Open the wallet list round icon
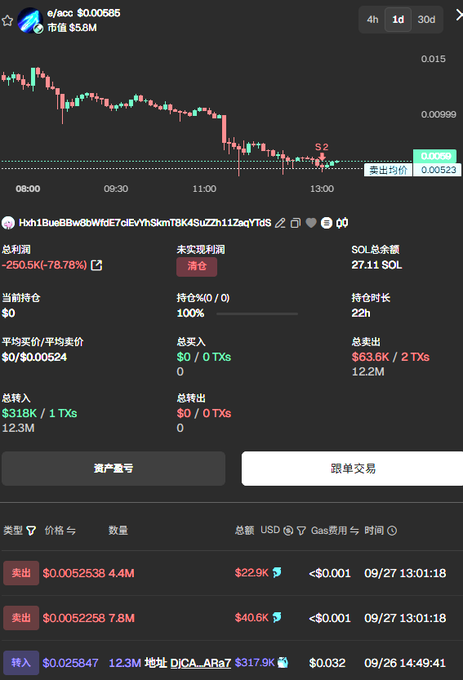 click(x=326, y=223)
